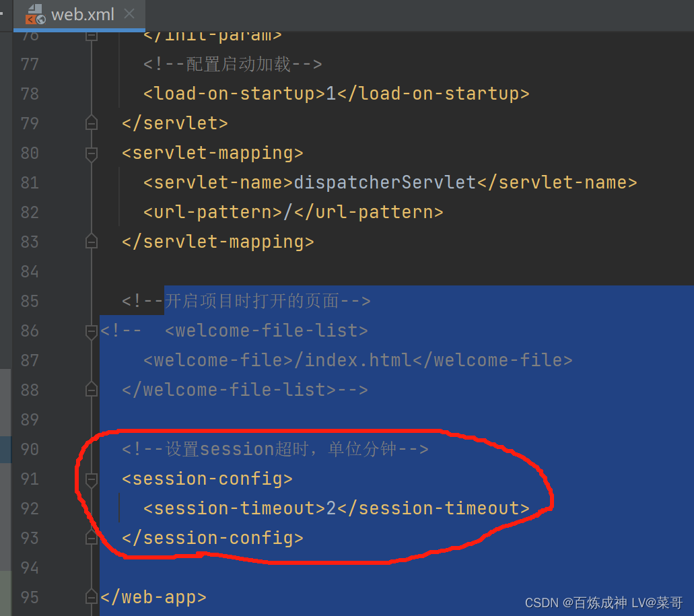This screenshot has height=616, width=694.
Task: Collapse the session-config block via its fold arrow
Action: (x=92, y=479)
